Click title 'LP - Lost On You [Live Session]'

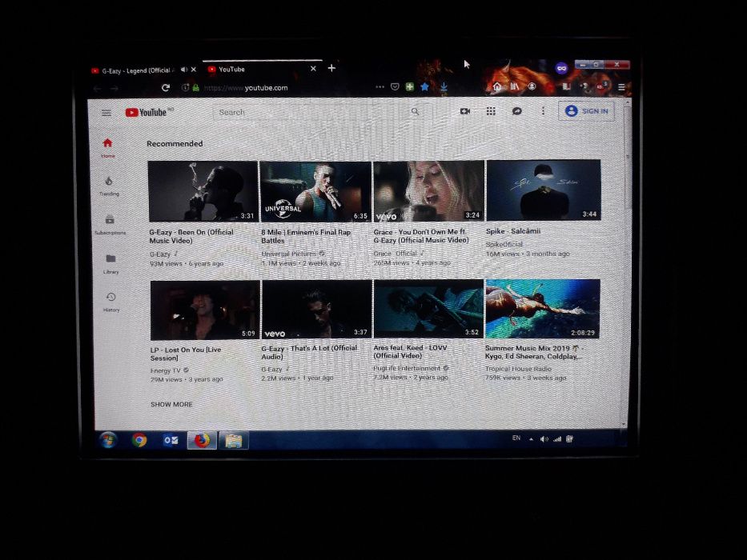[x=186, y=354]
